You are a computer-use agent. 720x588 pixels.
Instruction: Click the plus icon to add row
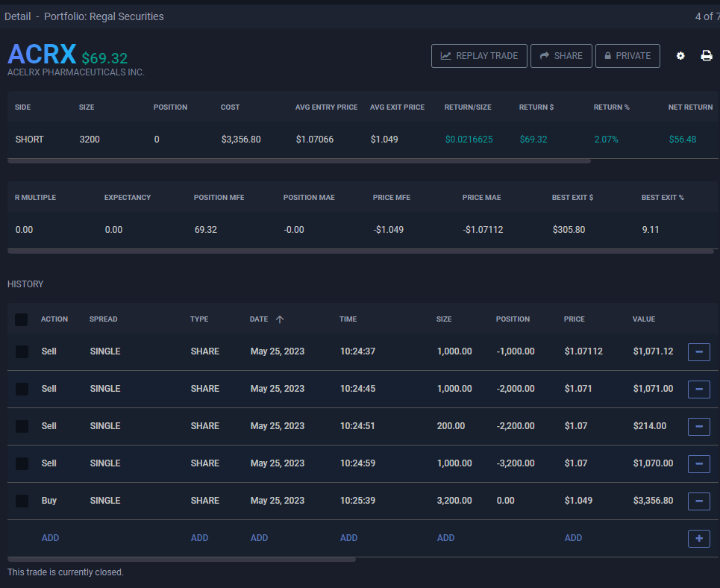(x=698, y=538)
